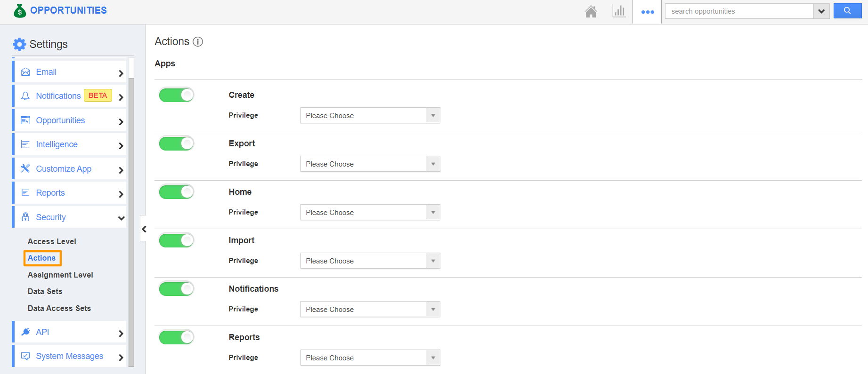
Task: Open the Access Level link
Action: (x=52, y=241)
